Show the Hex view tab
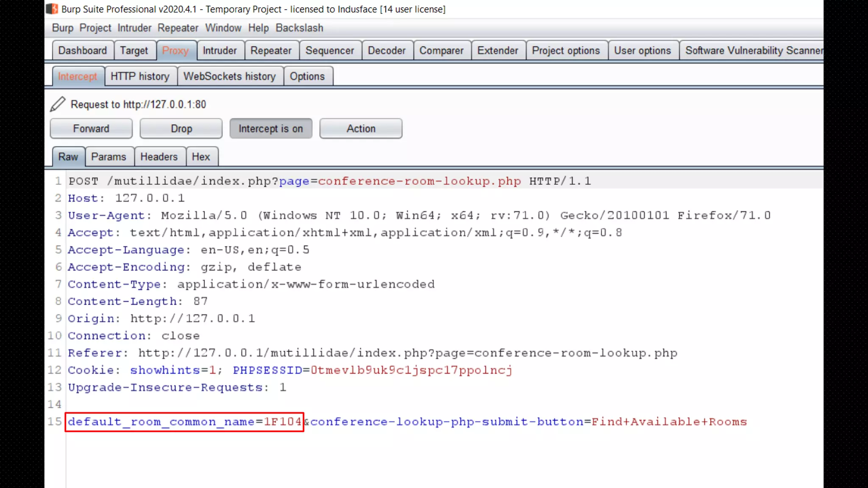The image size is (868, 488). click(x=201, y=157)
